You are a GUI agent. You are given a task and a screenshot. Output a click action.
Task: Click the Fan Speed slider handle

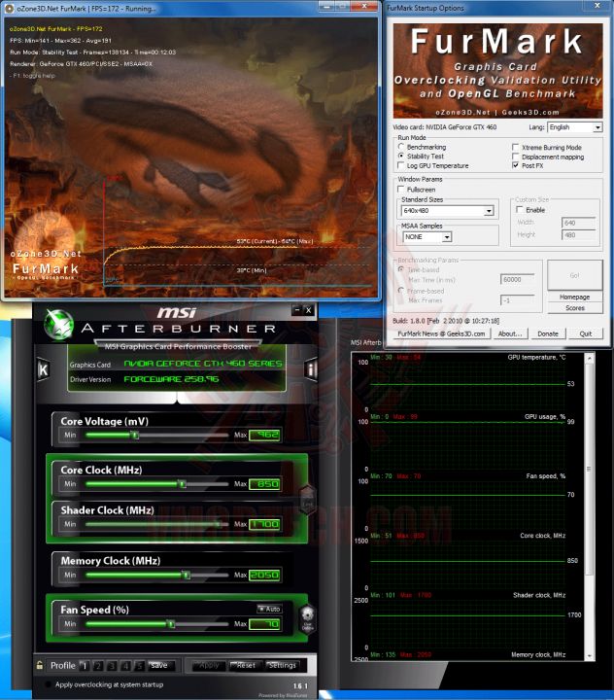(x=171, y=623)
